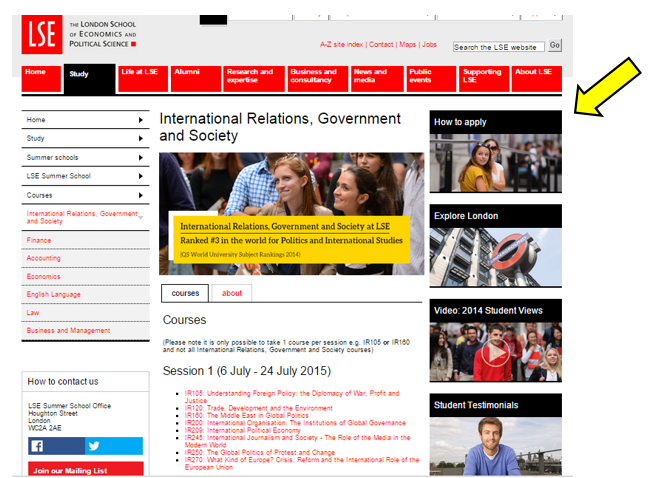The width and height of the screenshot is (650, 478).
Task: Open IR250 Global Politics of Protest link
Action: click(x=260, y=452)
